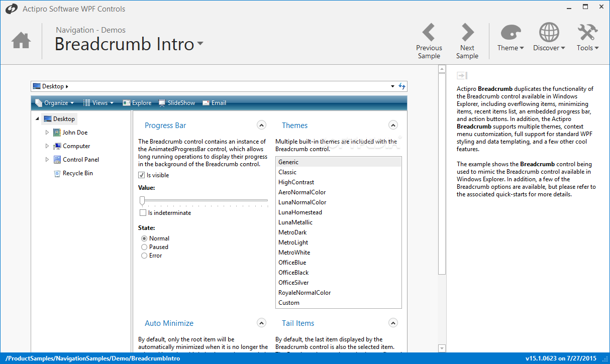Enable the Is indeterminate checkbox
The height and width of the screenshot is (364, 610).
pos(143,213)
